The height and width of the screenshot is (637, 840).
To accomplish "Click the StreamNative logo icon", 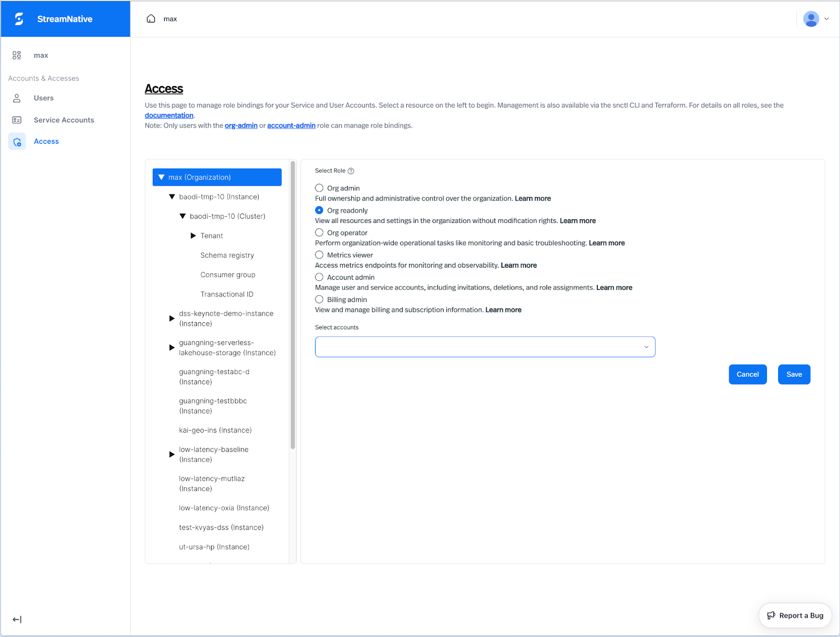I will [x=19, y=19].
